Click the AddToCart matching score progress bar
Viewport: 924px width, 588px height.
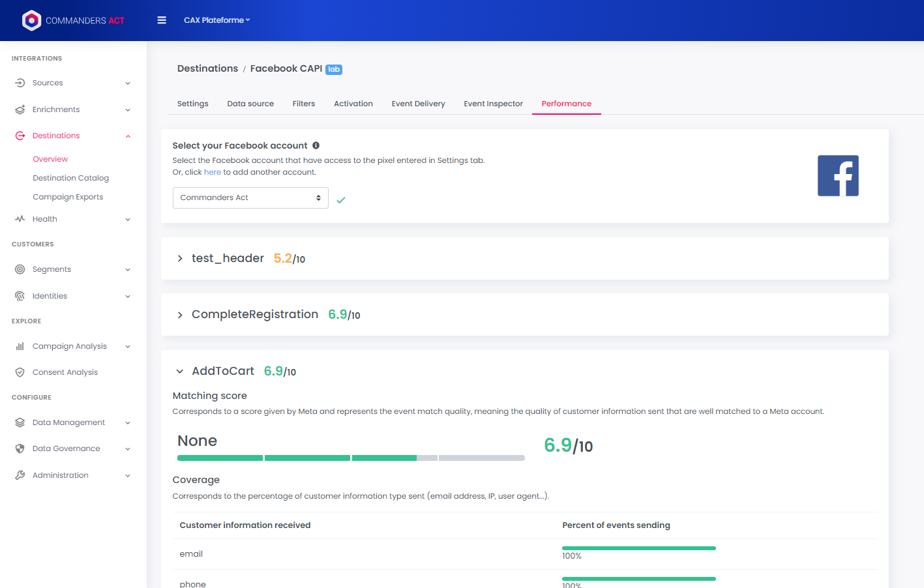(x=351, y=458)
